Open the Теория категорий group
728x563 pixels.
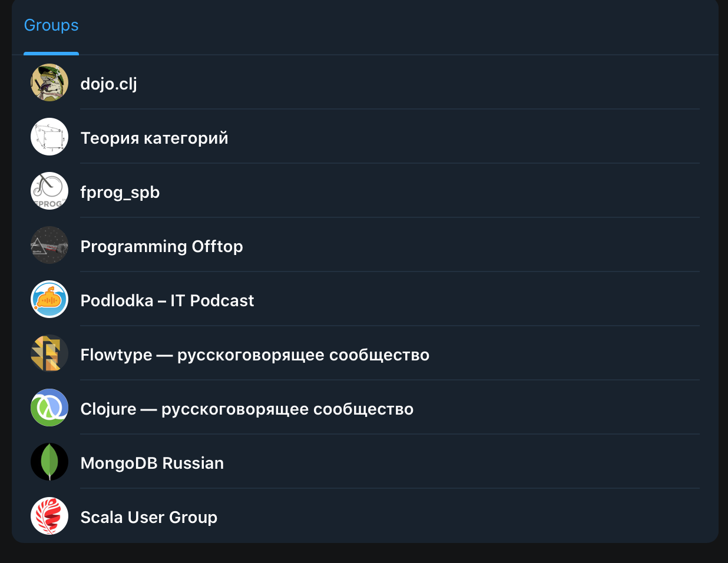(365, 137)
